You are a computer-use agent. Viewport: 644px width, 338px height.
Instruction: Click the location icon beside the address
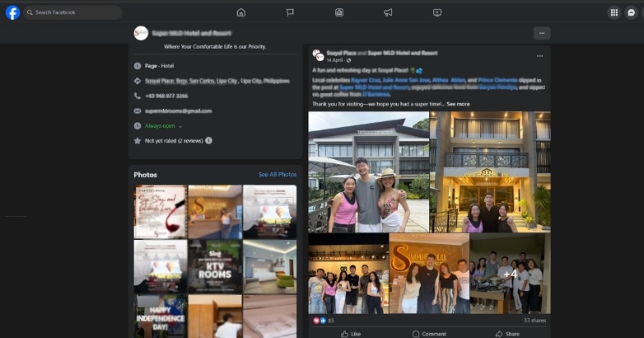pos(138,81)
